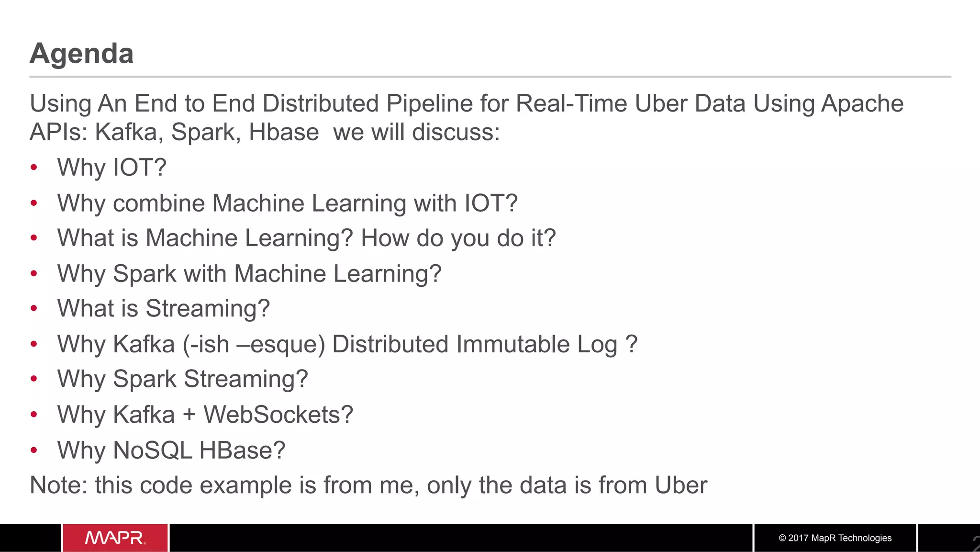
Task: Click the red bullet before 'What is Streaming?'
Action: [x=33, y=308]
